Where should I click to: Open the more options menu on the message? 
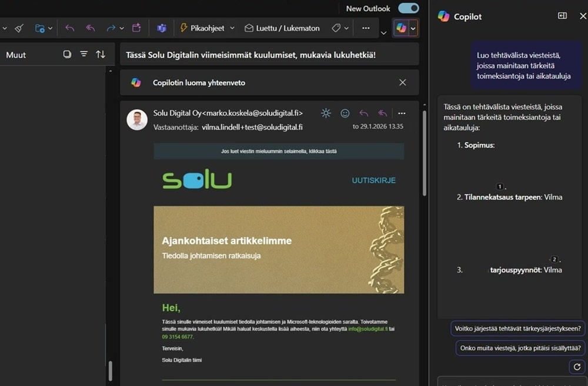(x=402, y=113)
